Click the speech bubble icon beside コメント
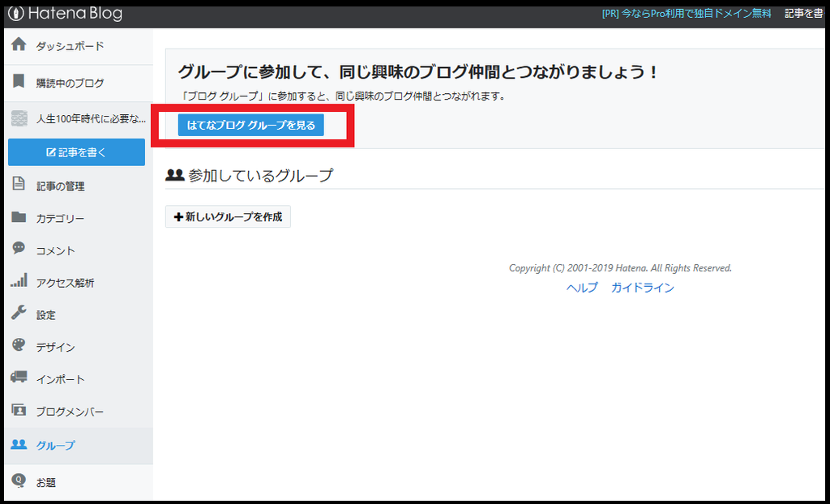The height and width of the screenshot is (504, 830). tap(19, 248)
